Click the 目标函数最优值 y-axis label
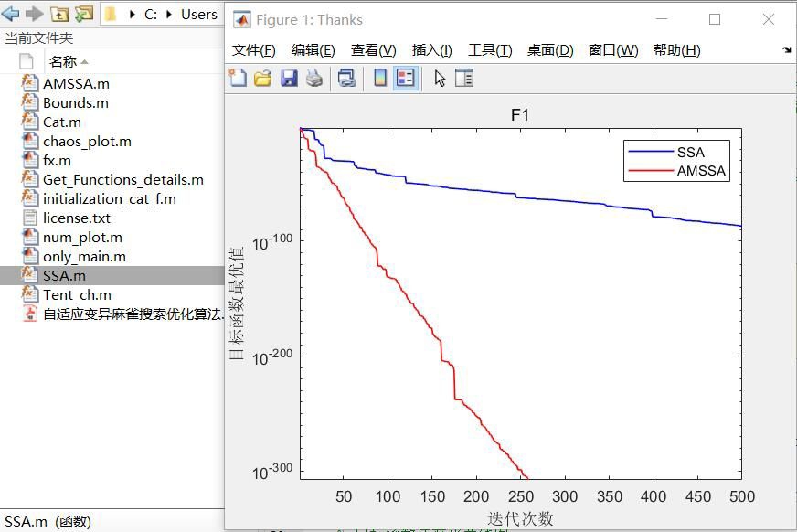Image resolution: width=797 pixels, height=532 pixels. click(x=237, y=303)
